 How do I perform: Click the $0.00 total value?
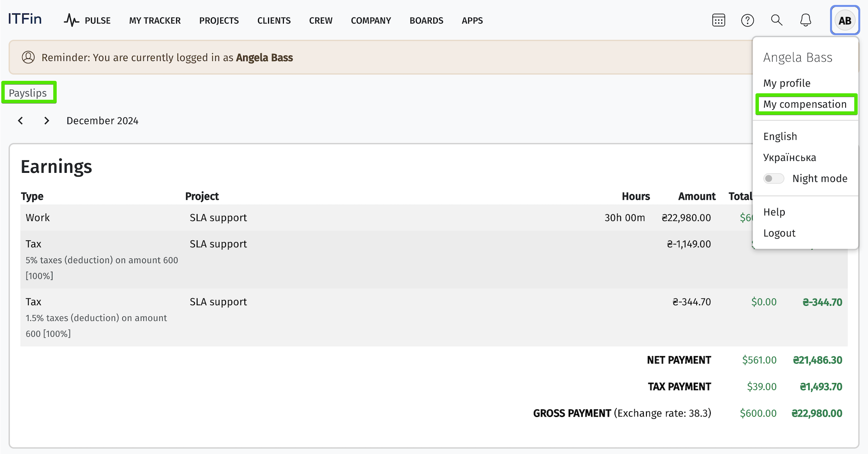(x=764, y=302)
